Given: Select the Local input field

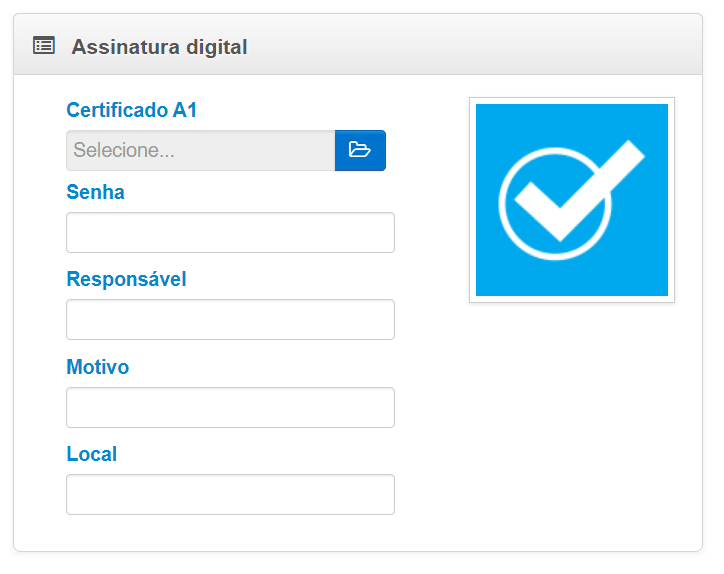Looking at the screenshot, I should coord(230,494).
